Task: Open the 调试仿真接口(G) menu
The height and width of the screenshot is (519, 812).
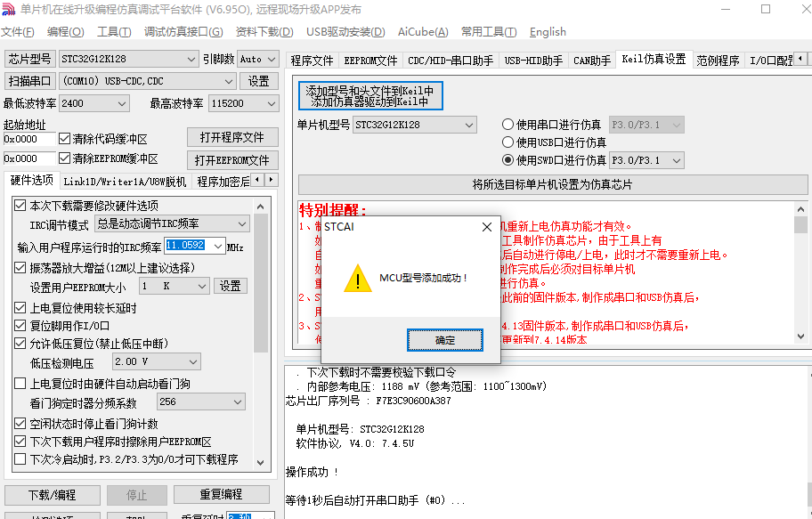Action: 183,32
